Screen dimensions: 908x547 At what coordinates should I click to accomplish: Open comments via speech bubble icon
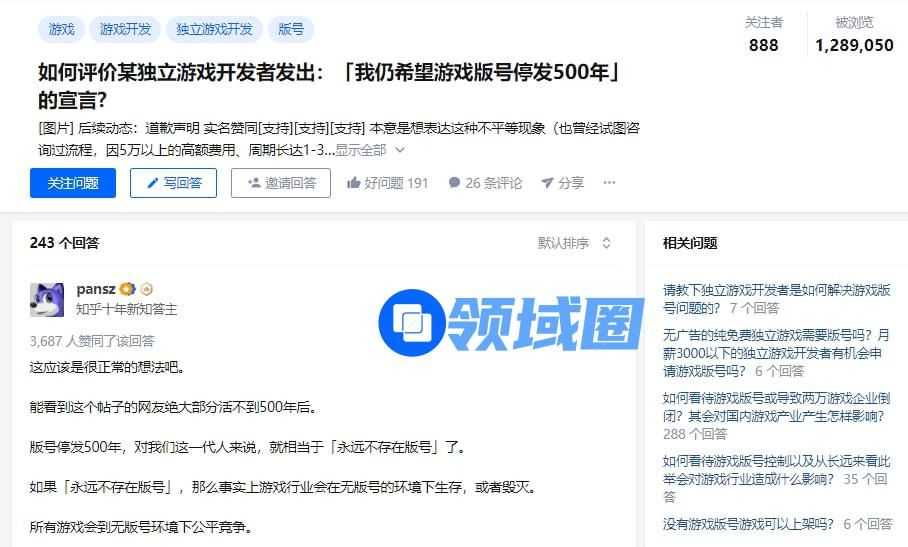pyautogui.click(x=455, y=183)
